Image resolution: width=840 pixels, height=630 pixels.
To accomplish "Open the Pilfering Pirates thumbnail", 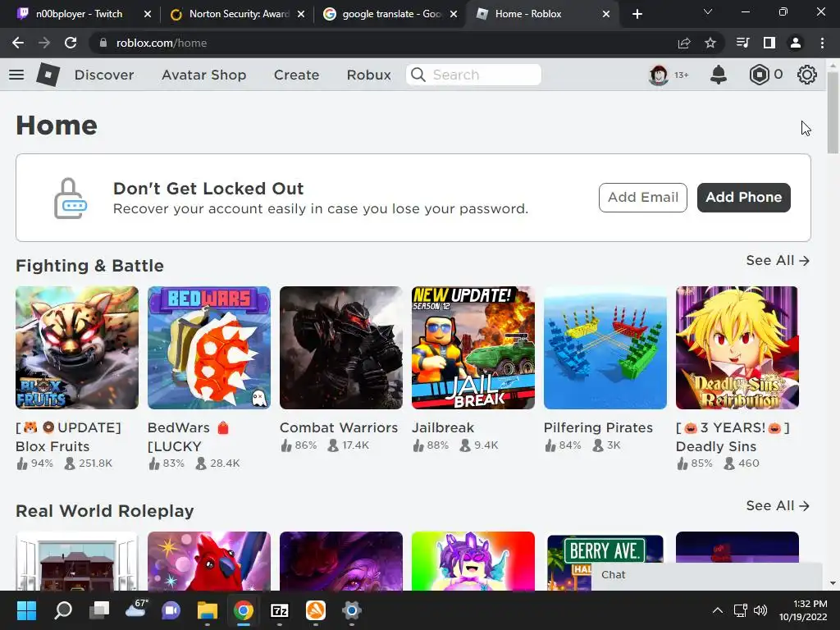I will (605, 348).
